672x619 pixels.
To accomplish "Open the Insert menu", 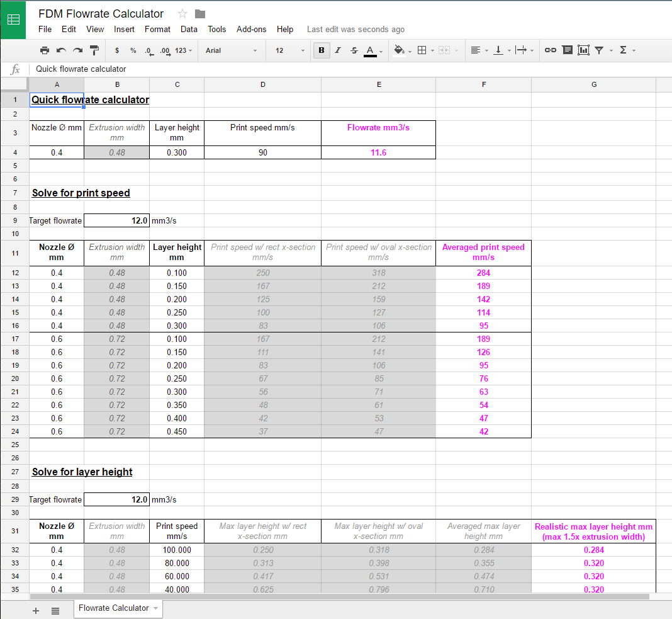I will coord(124,29).
